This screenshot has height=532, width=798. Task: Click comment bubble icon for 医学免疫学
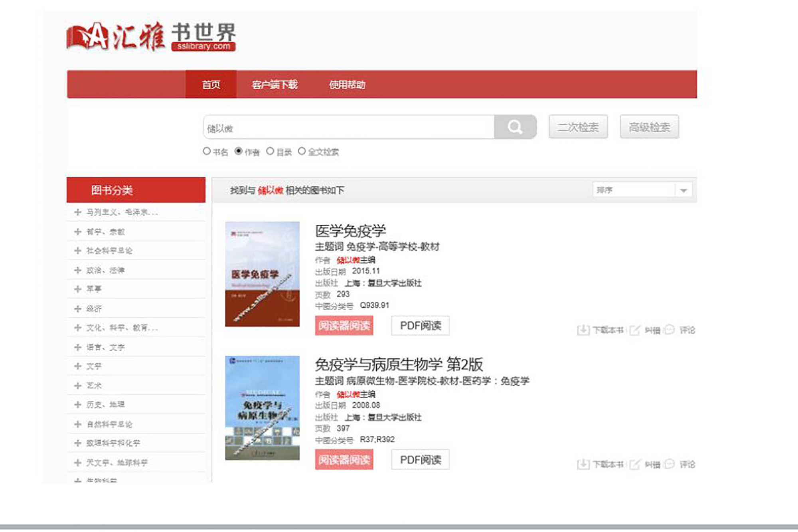click(670, 330)
